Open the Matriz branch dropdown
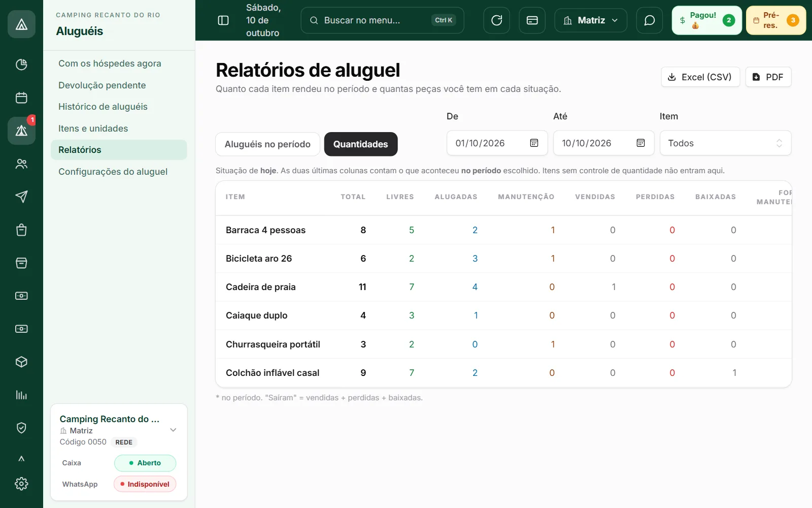The width and height of the screenshot is (812, 508). tap(591, 20)
